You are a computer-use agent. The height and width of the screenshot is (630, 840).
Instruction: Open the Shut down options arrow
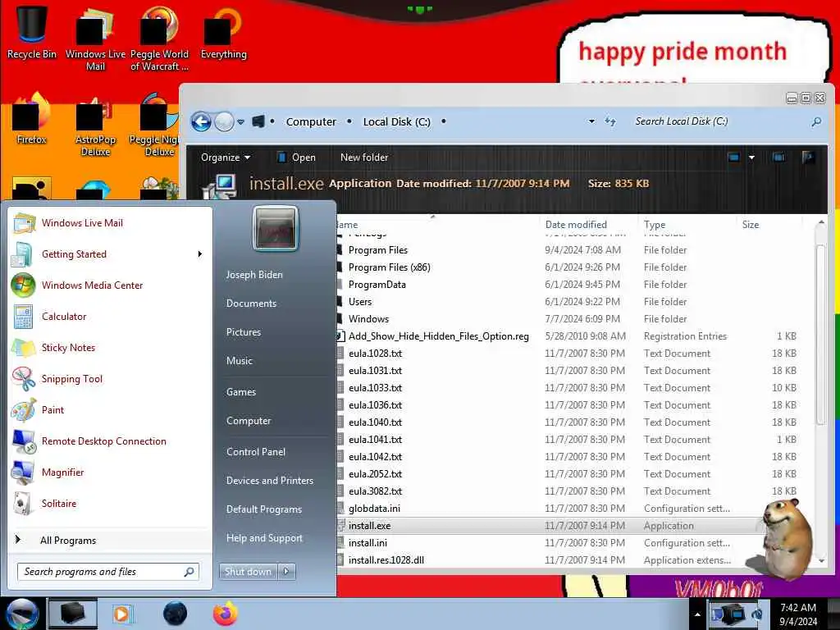[286, 572]
